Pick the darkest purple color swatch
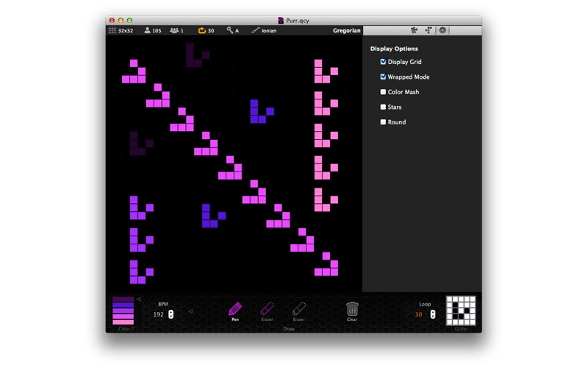Image resolution: width=588 pixels, height=368 pixels. (x=123, y=300)
